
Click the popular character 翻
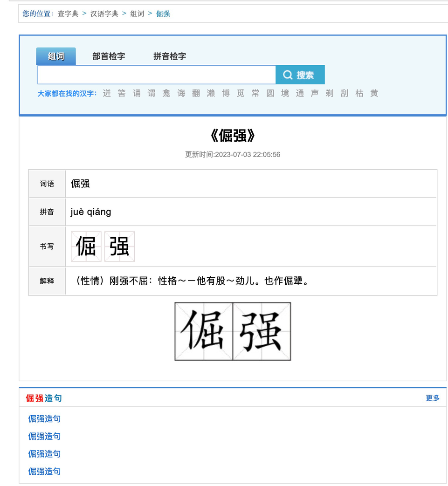(x=195, y=93)
